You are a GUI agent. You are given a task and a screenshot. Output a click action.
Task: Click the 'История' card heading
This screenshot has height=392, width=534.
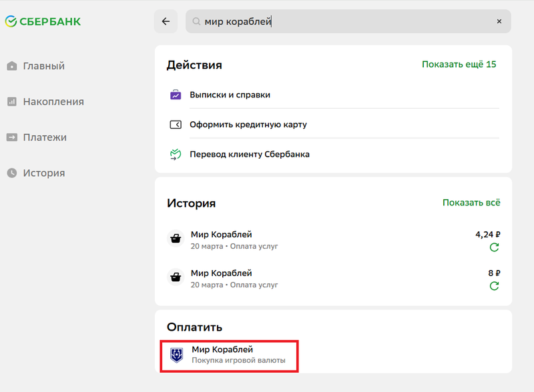192,203
